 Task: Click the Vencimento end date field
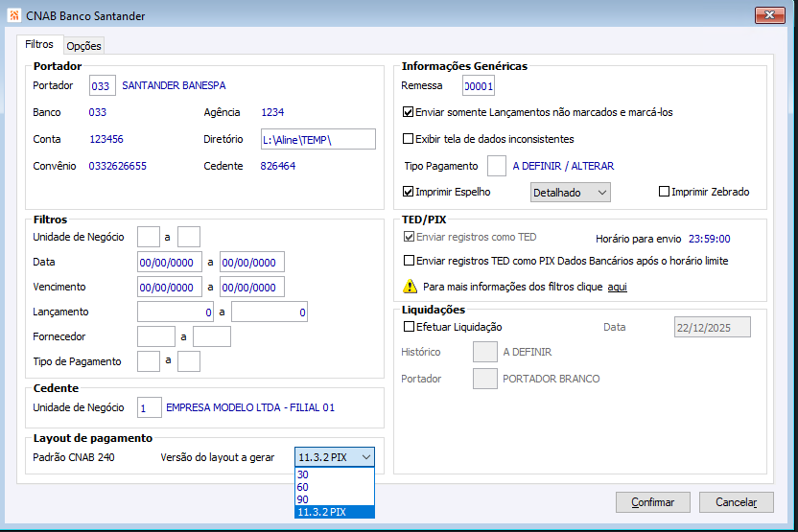pyautogui.click(x=252, y=287)
